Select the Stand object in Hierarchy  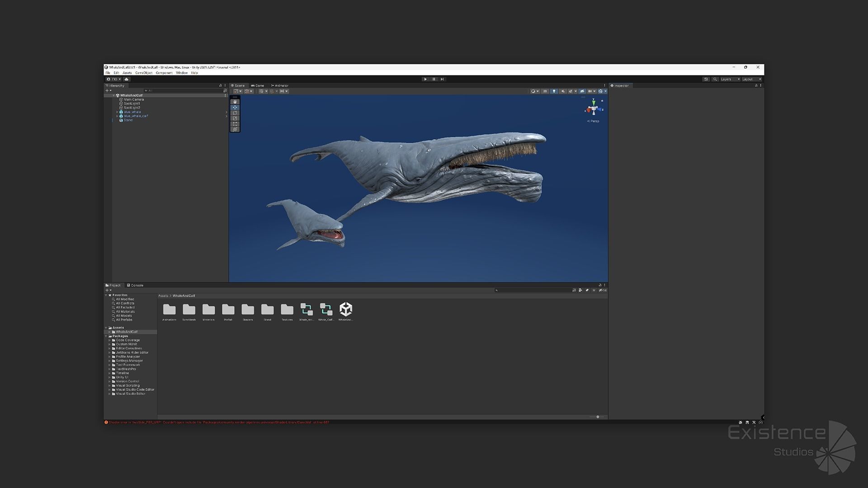(128, 120)
